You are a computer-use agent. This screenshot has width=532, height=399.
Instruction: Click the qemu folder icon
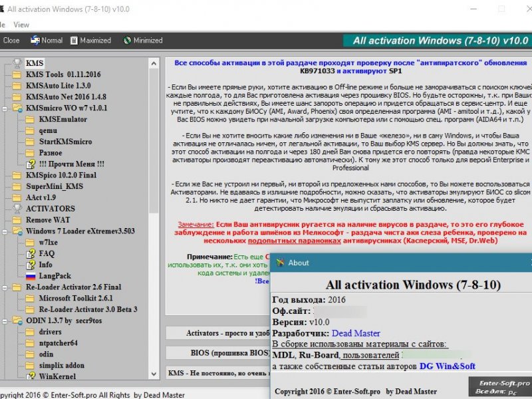(30, 130)
